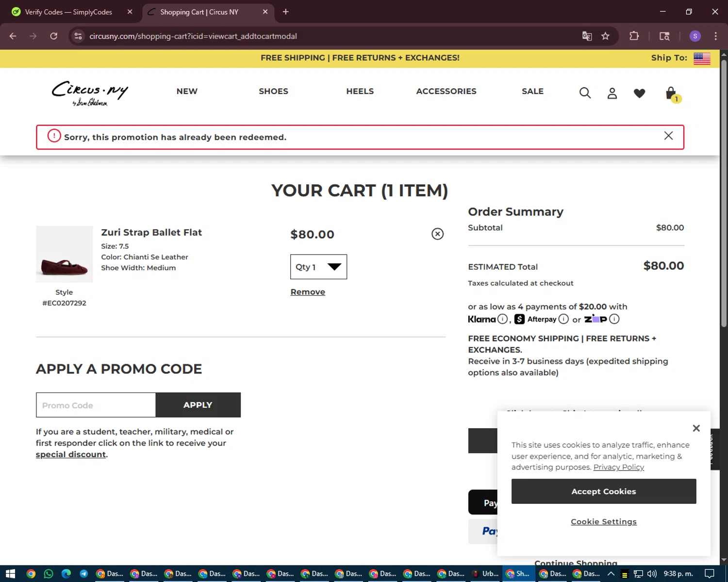Click the APPLY promo code button
The image size is (728, 582).
point(198,405)
